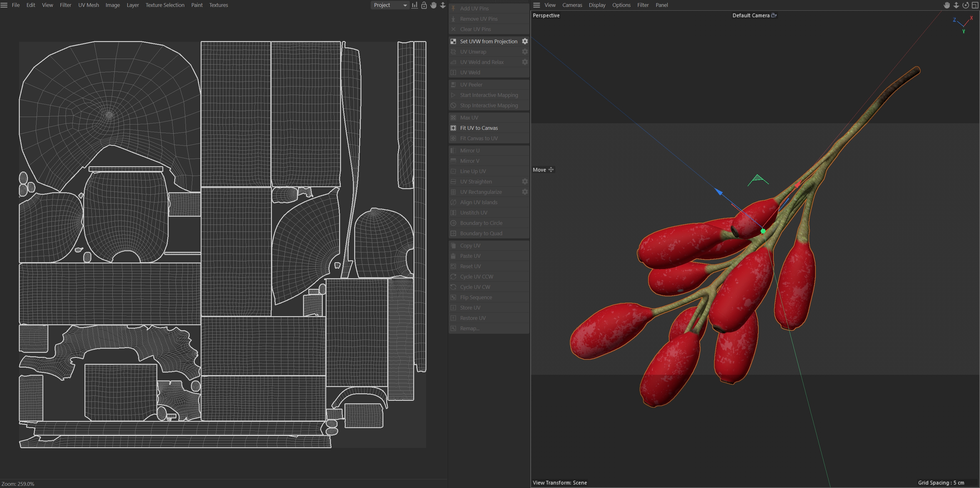Toggle the lock icon in UV editor header
The width and height of the screenshot is (980, 488).
click(424, 5)
